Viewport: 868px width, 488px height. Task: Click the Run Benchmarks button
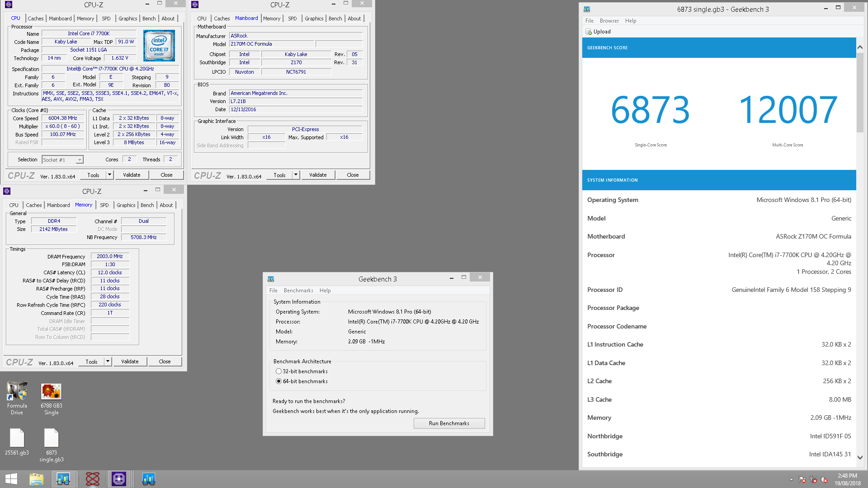[449, 423]
